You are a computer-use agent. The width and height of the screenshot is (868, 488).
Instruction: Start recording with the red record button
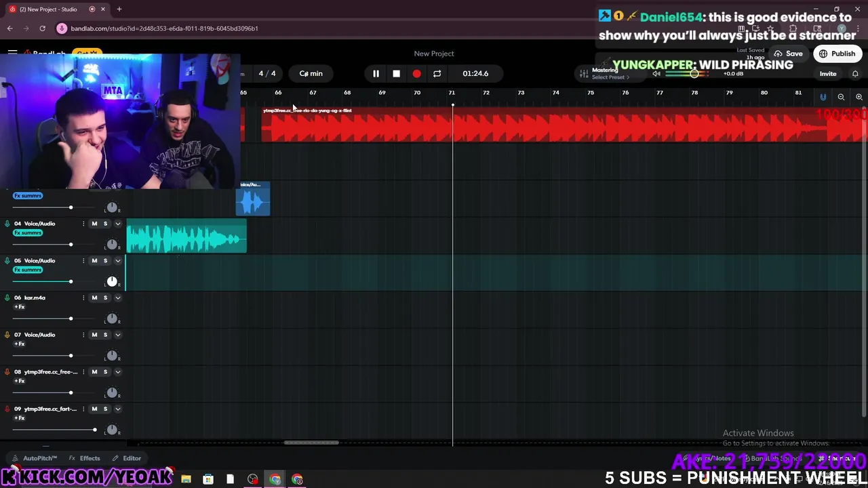point(416,73)
